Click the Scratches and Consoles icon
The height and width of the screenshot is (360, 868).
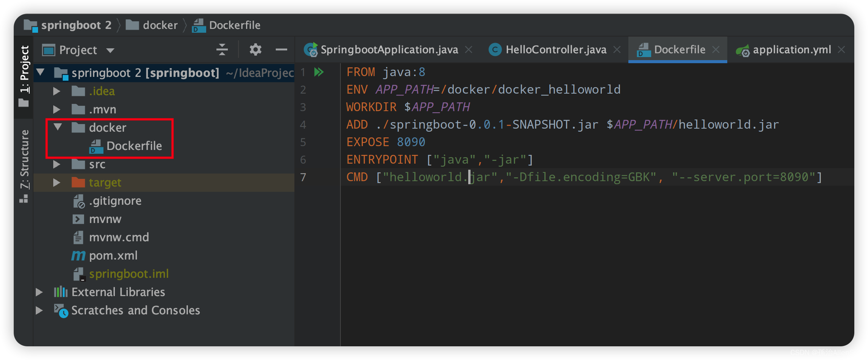click(61, 311)
